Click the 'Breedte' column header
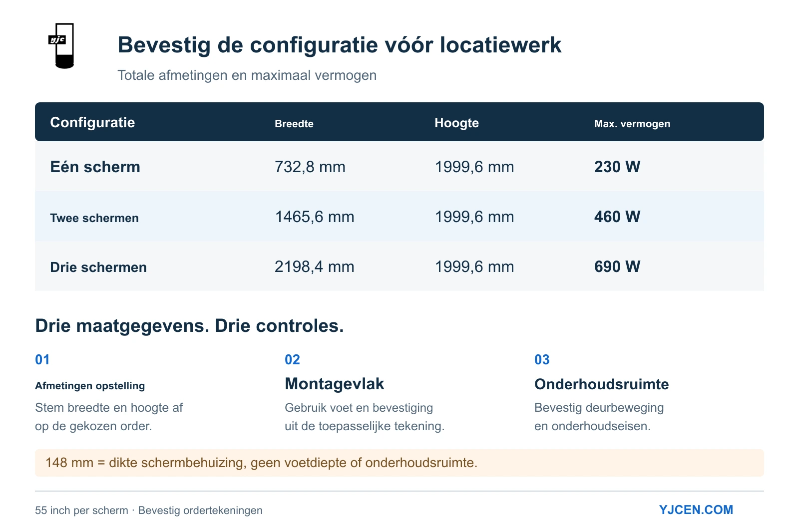 click(294, 124)
